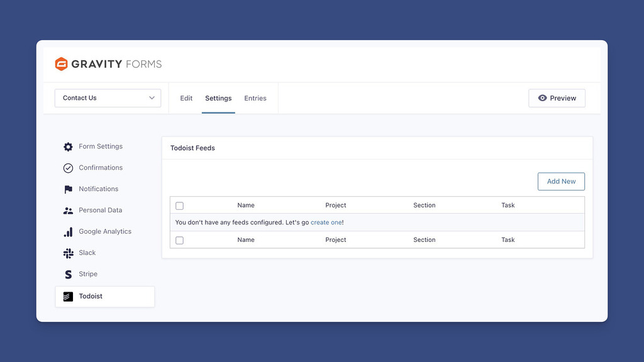This screenshot has height=362, width=644.
Task: Click the Name column header
Action: point(246,206)
